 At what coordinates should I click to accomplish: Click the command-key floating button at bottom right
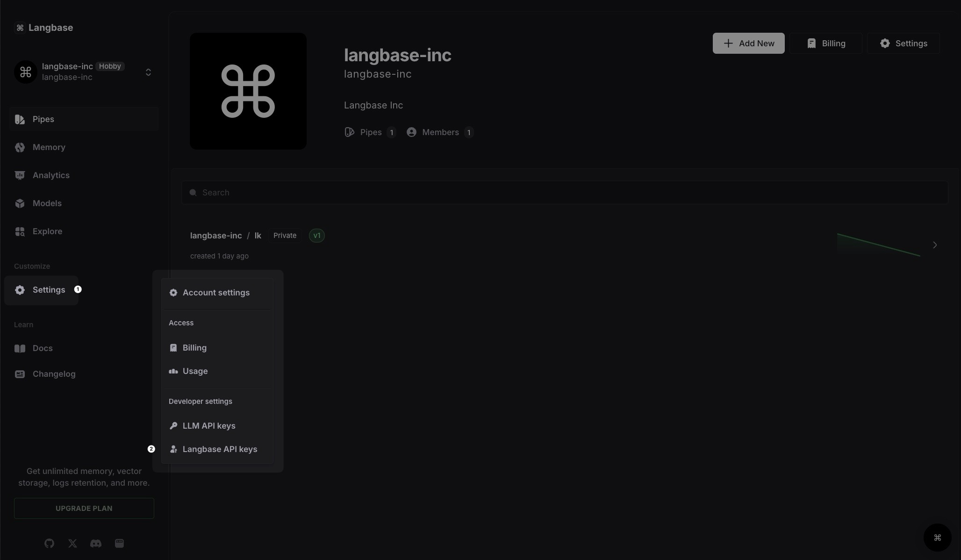[x=937, y=538]
